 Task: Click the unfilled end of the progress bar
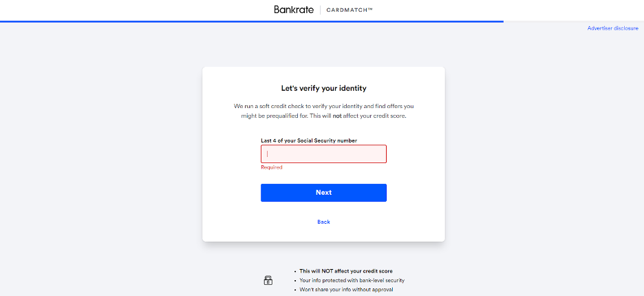pyautogui.click(x=573, y=21)
